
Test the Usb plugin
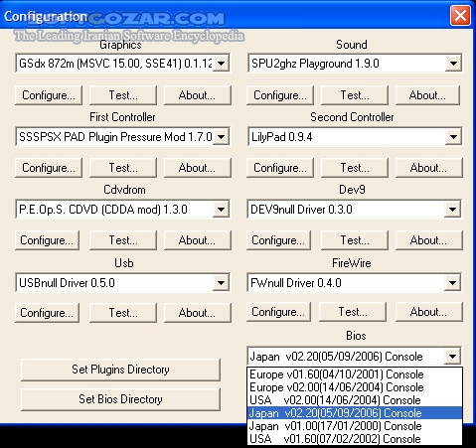(x=123, y=313)
